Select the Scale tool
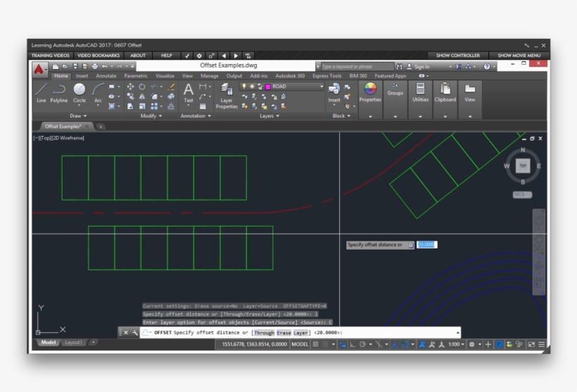 coord(142,106)
